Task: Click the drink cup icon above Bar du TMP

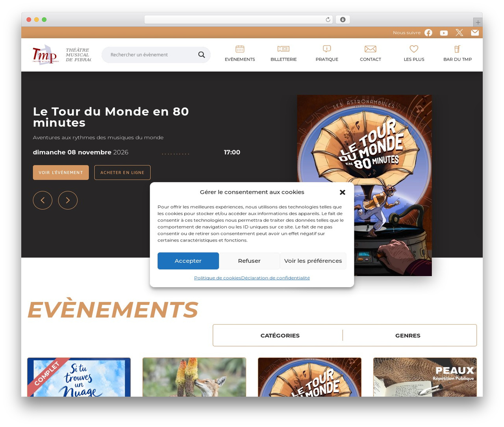Action: coord(457,49)
